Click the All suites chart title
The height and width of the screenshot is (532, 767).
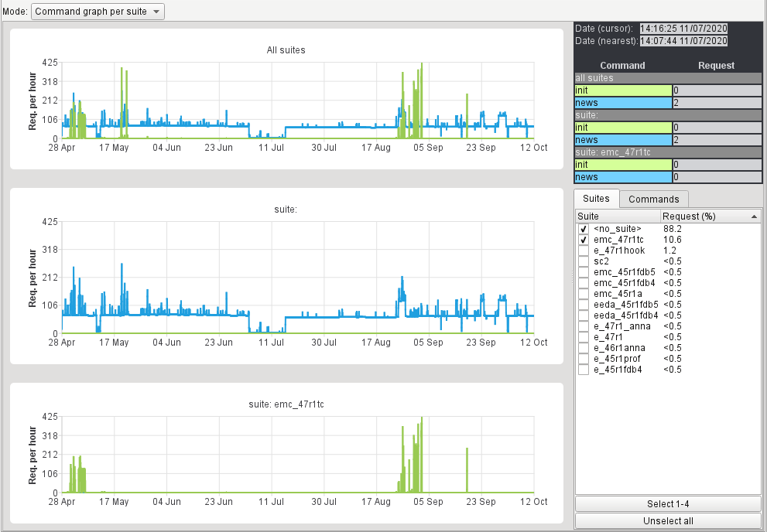pyautogui.click(x=286, y=50)
